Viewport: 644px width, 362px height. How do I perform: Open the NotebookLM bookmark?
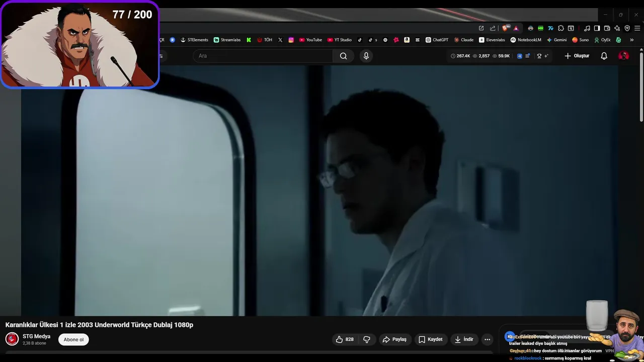[526, 40]
